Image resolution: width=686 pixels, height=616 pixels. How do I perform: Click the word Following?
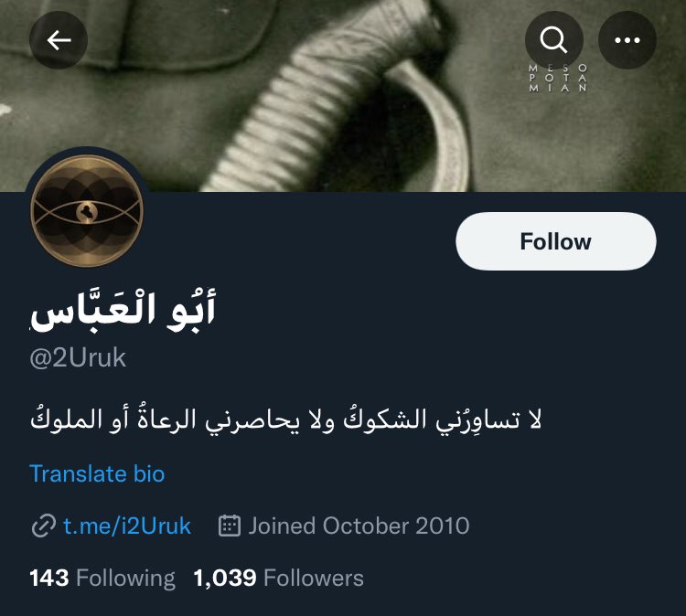coord(125,578)
